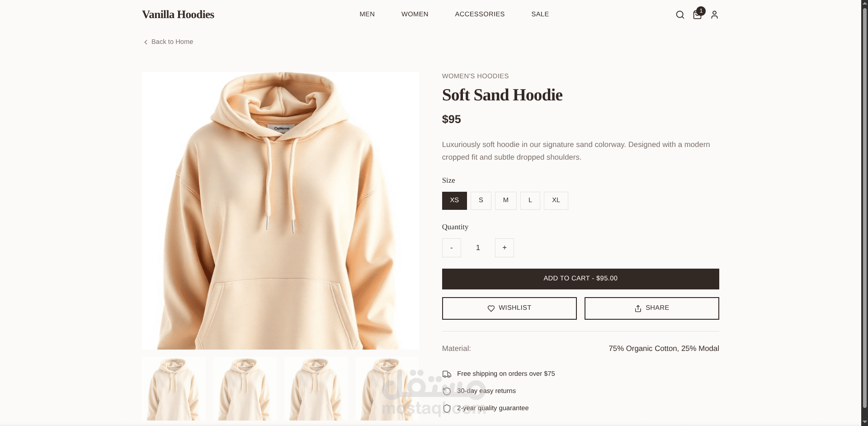Go to the SALE menu item

coord(540,14)
